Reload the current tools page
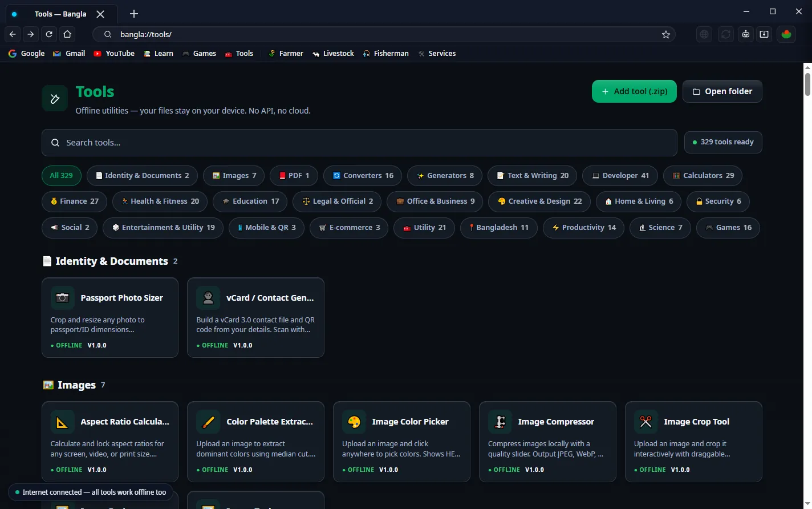812x509 pixels. [49, 34]
